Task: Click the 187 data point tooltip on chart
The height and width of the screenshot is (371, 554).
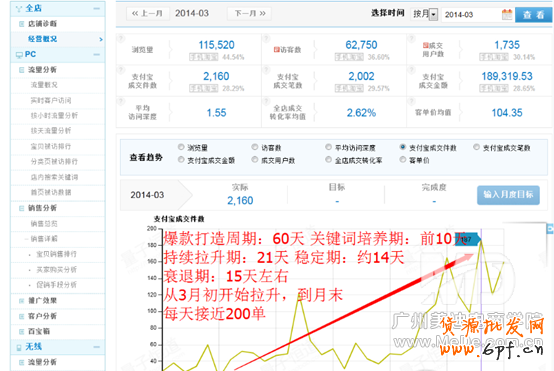Action: click(467, 240)
